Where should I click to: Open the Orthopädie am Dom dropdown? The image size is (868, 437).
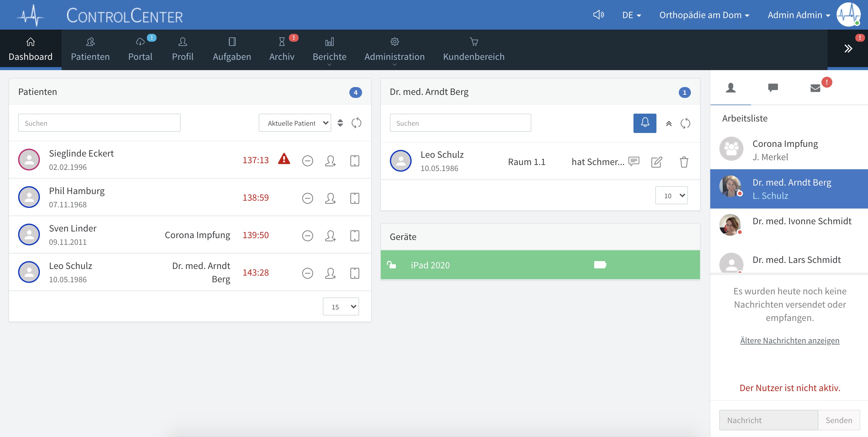[x=704, y=15]
